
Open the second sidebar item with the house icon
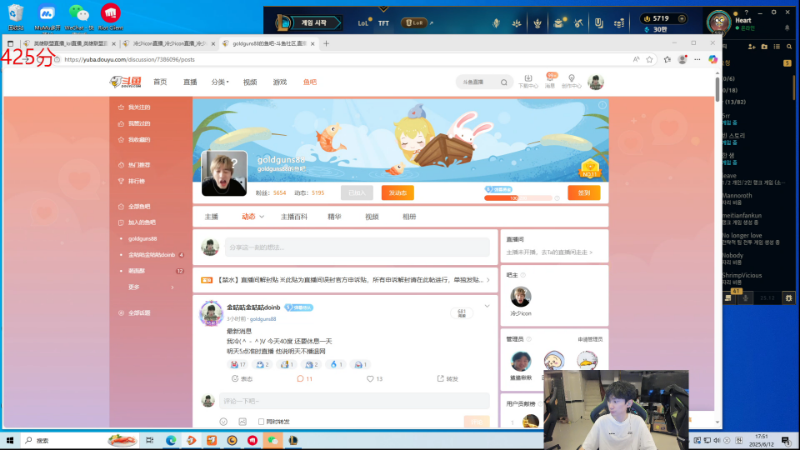(135, 123)
